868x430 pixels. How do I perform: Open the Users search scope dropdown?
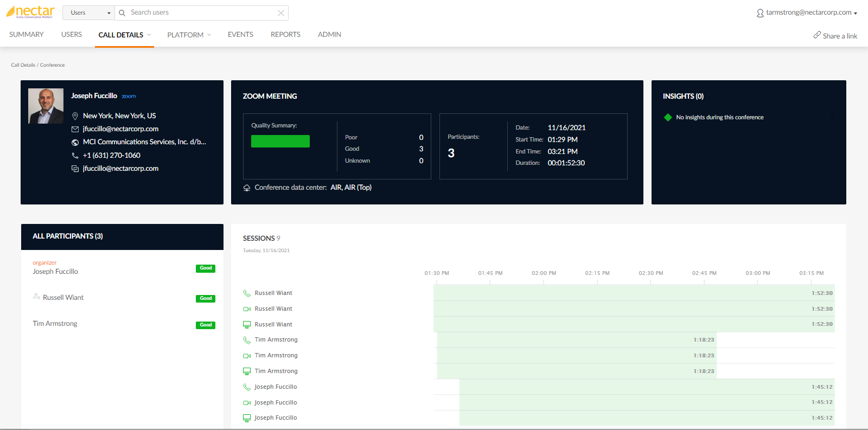tap(89, 12)
